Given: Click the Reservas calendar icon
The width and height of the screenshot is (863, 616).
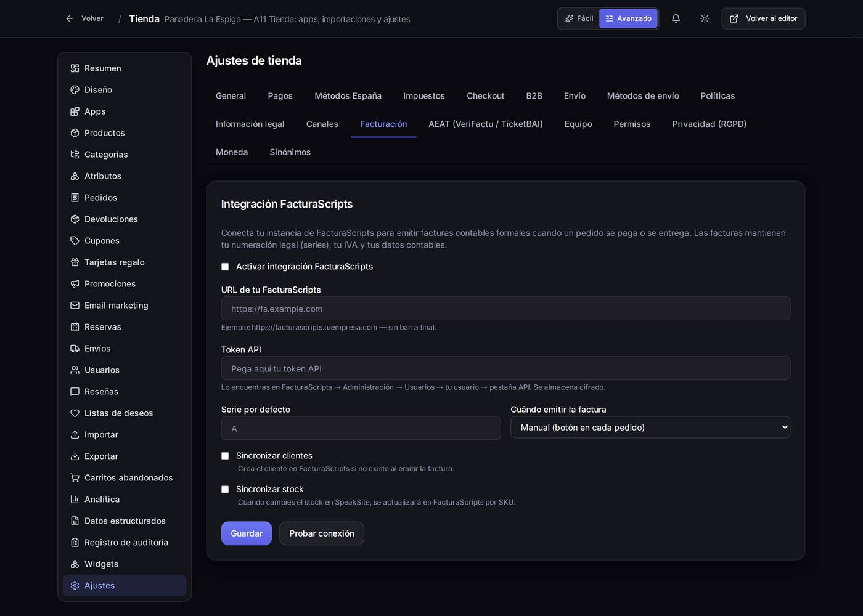Looking at the screenshot, I should pyautogui.click(x=75, y=327).
